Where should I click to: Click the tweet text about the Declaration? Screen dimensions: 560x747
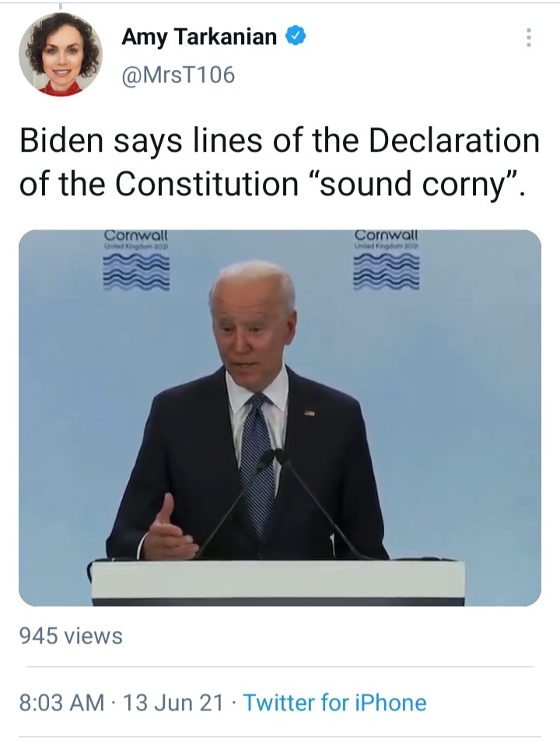click(x=279, y=162)
